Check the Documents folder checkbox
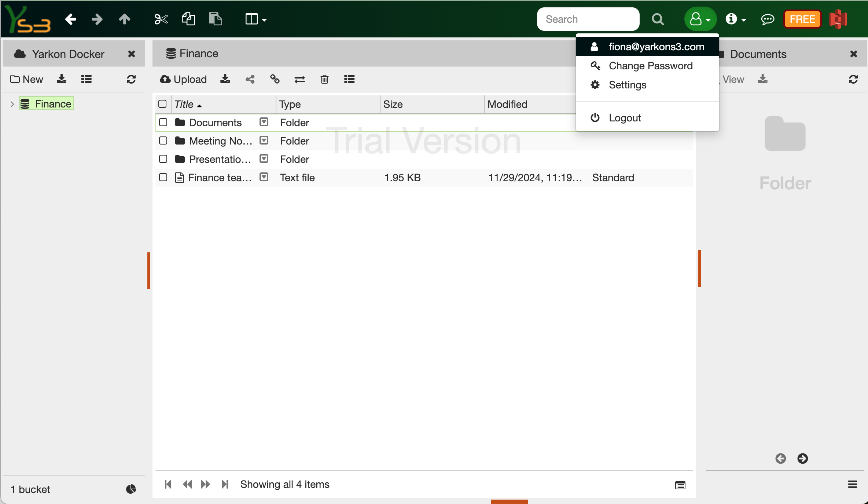868x504 pixels. click(x=163, y=122)
